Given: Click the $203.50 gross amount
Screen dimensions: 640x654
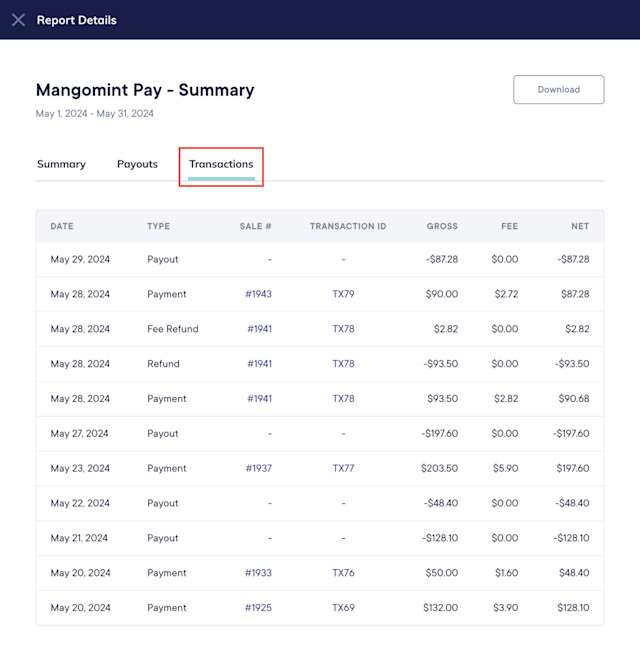Looking at the screenshot, I should (x=439, y=468).
